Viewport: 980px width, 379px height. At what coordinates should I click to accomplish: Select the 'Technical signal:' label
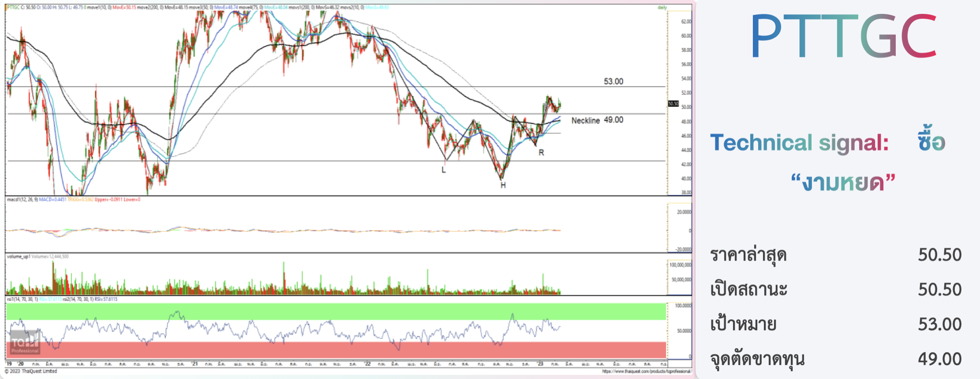pos(799,143)
